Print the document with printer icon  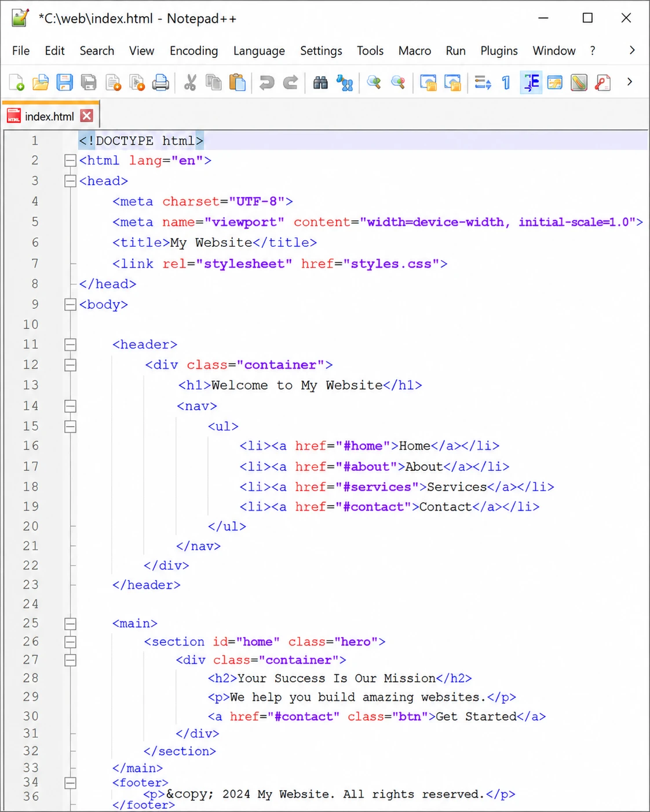coord(160,82)
